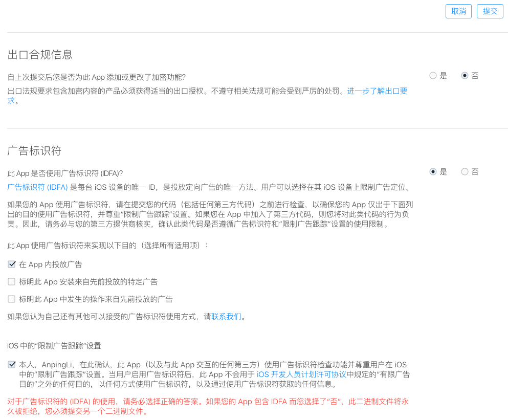Confirm no encryption changes by choosing 否
508x420 pixels.
pyautogui.click(x=465, y=75)
